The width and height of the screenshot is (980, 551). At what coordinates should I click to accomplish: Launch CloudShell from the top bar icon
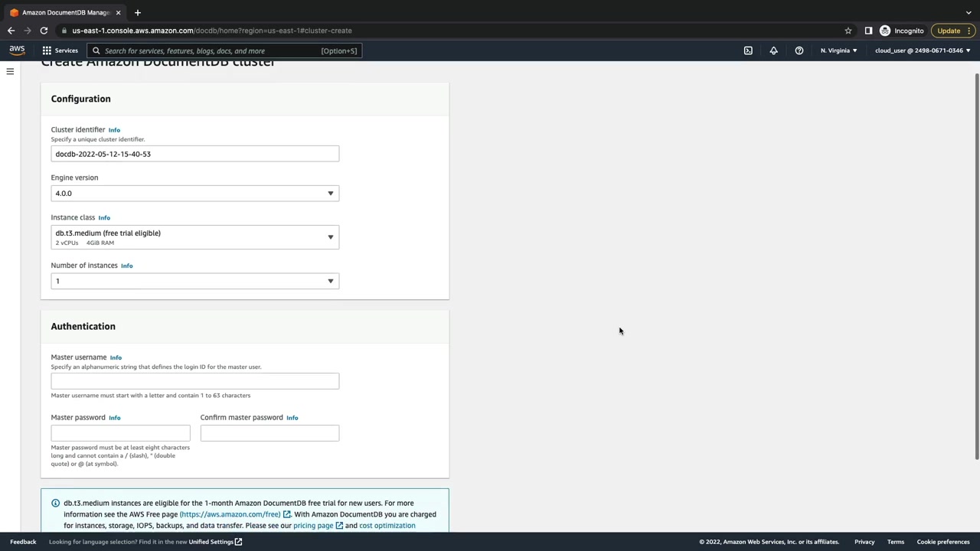748,51
